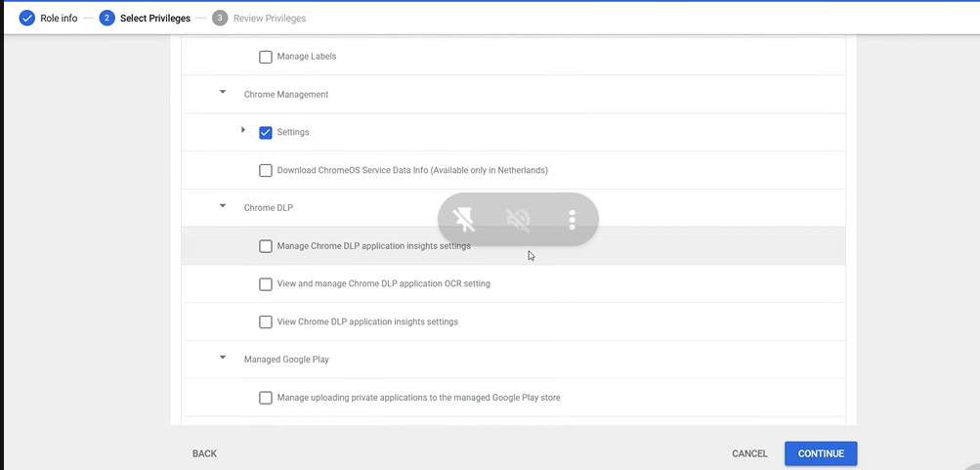Image resolution: width=980 pixels, height=470 pixels.
Task: Check Download ChromeOS Service Data Info
Action: click(x=266, y=170)
